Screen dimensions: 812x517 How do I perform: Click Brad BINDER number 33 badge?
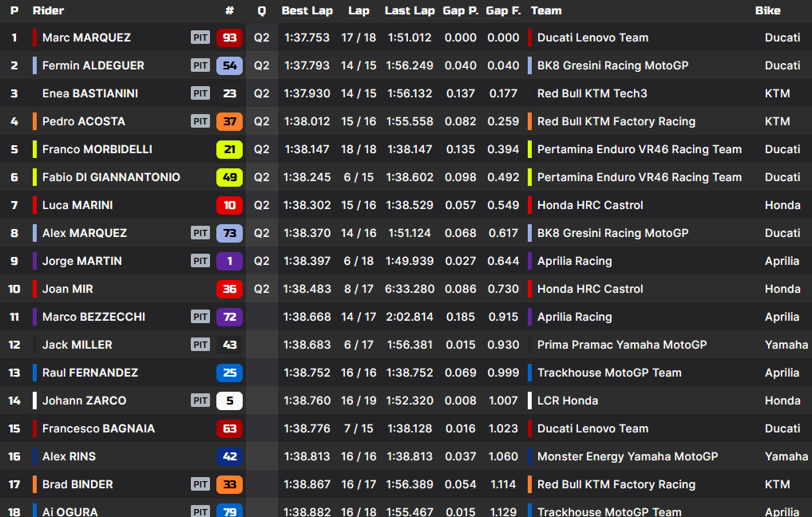[229, 485]
